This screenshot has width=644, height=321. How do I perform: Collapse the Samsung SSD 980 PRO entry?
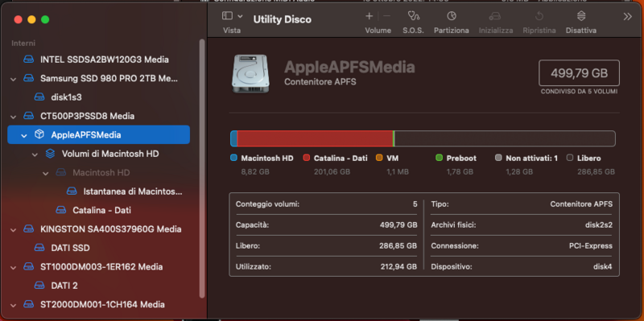(x=13, y=79)
